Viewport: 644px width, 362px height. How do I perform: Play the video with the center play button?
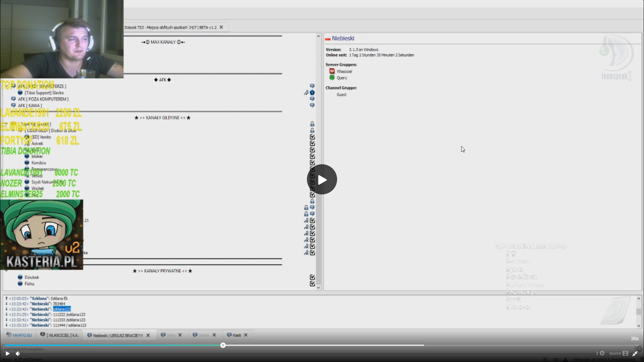point(322,179)
